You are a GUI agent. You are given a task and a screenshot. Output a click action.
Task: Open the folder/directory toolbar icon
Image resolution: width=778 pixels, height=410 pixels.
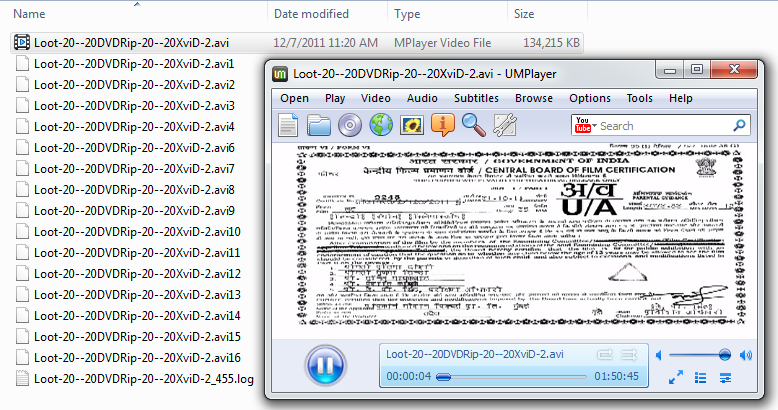[319, 125]
